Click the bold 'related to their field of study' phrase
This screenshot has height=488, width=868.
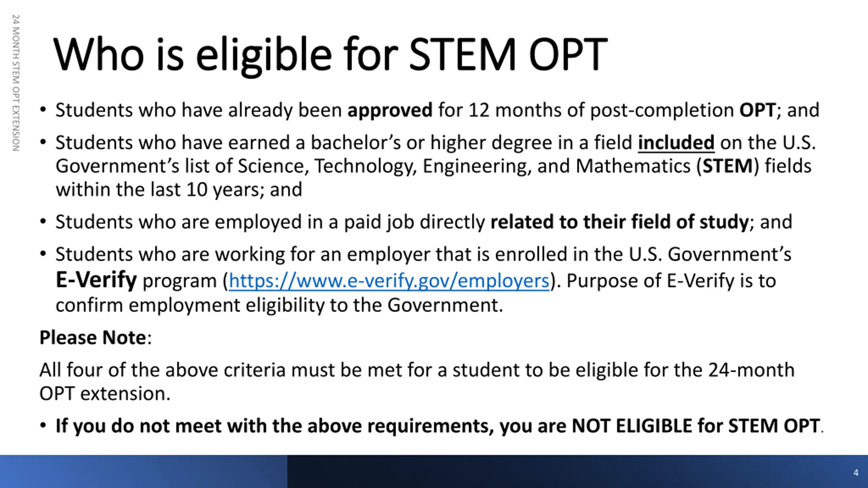[619, 222]
